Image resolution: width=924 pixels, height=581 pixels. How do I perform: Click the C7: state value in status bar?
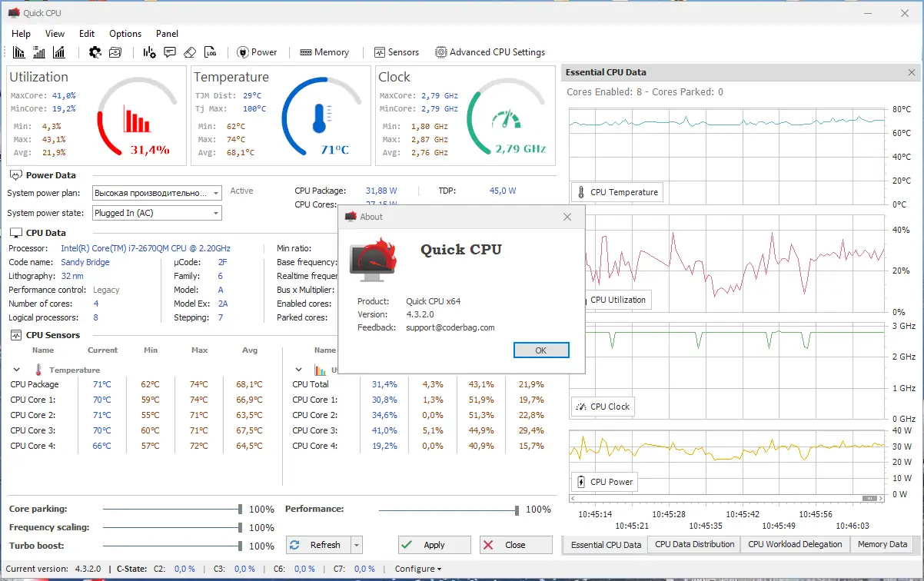click(364, 569)
